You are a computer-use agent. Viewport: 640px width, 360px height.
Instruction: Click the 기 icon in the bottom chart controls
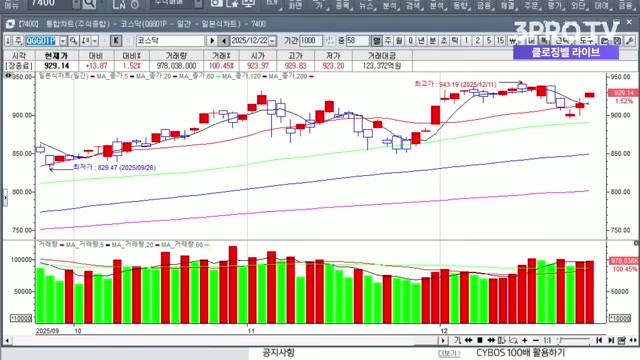(457, 340)
